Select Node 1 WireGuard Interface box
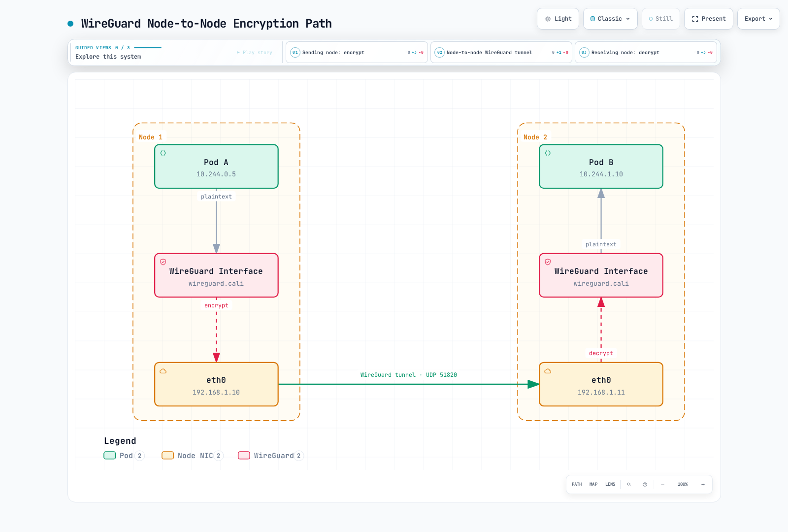 tap(216, 275)
